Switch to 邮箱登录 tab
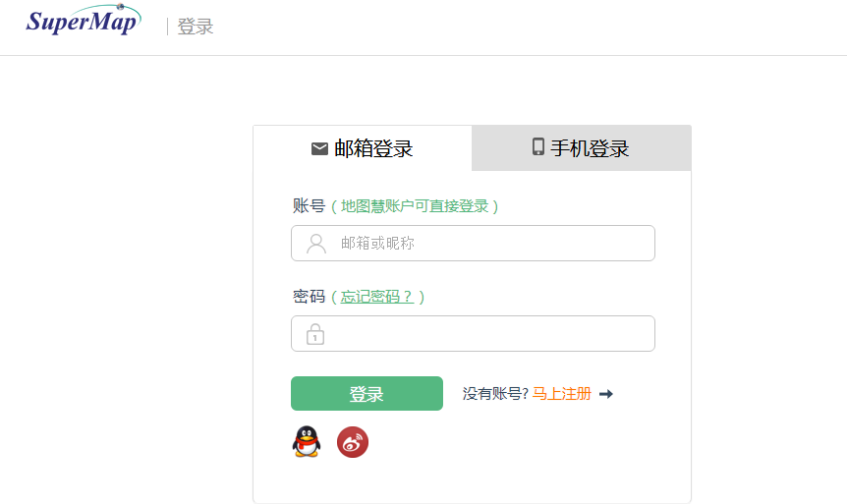The image size is (847, 504). coord(363,148)
